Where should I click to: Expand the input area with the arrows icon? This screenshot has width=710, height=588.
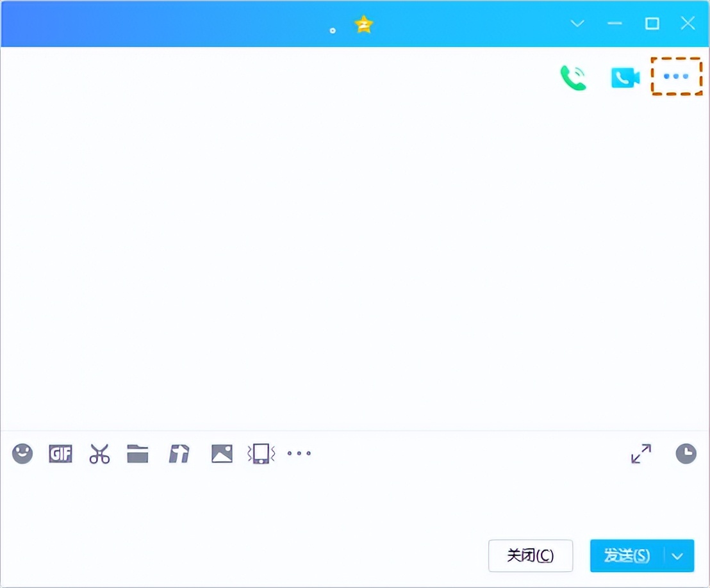point(641,453)
